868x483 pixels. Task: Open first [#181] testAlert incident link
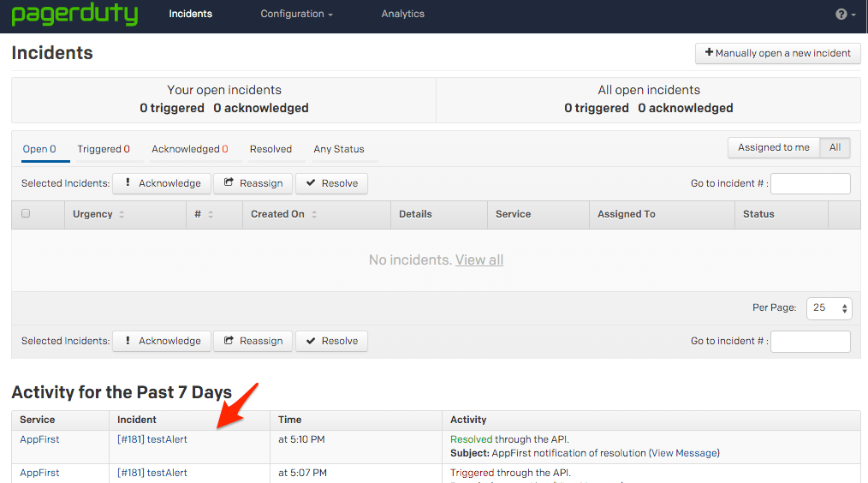pos(152,439)
